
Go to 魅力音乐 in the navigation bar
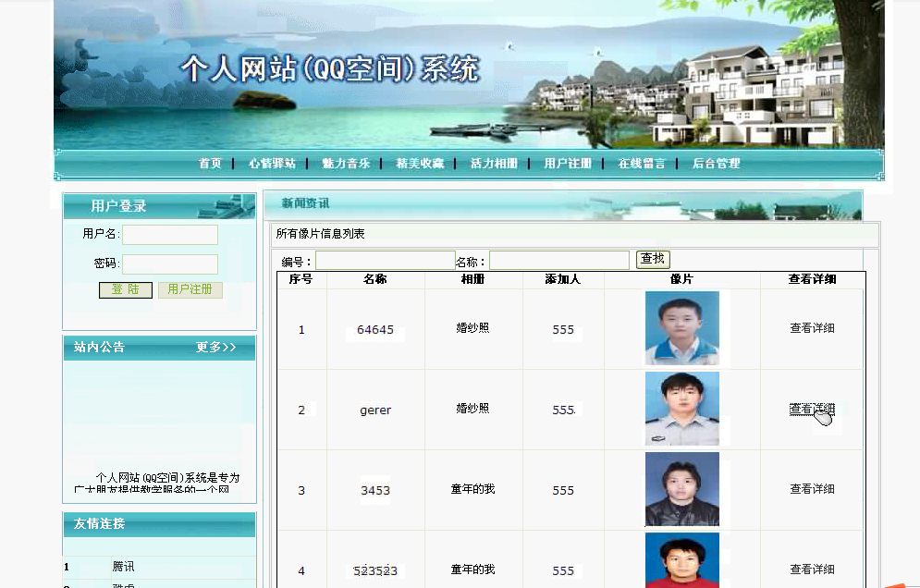[346, 163]
